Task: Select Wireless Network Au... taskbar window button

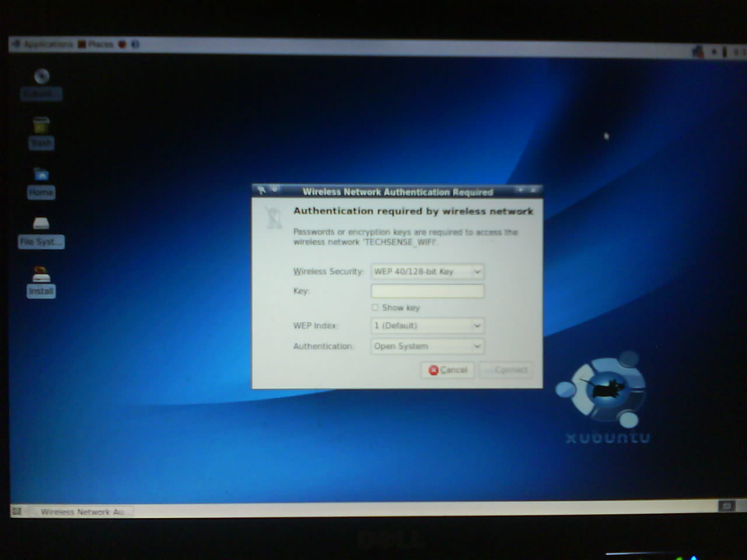Action: pos(82,512)
